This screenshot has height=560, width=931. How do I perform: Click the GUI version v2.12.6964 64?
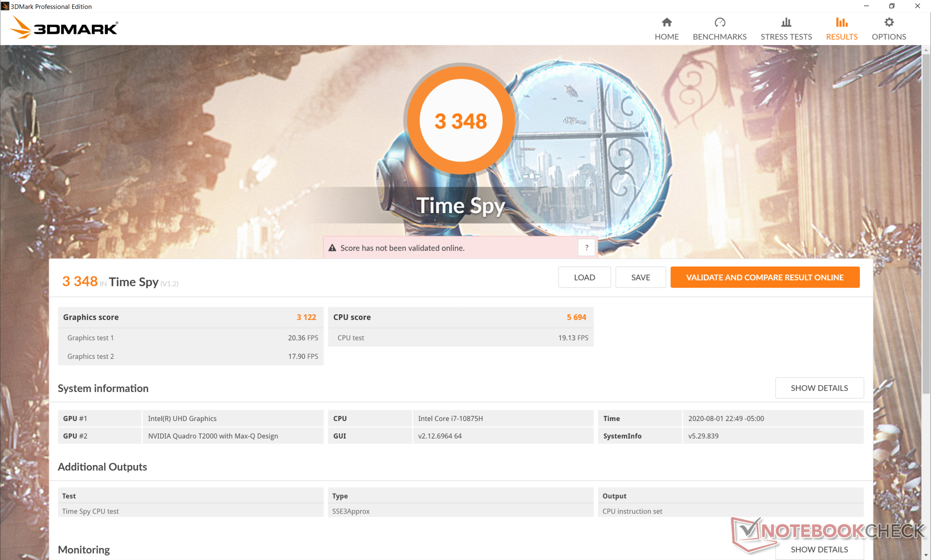[503, 436]
